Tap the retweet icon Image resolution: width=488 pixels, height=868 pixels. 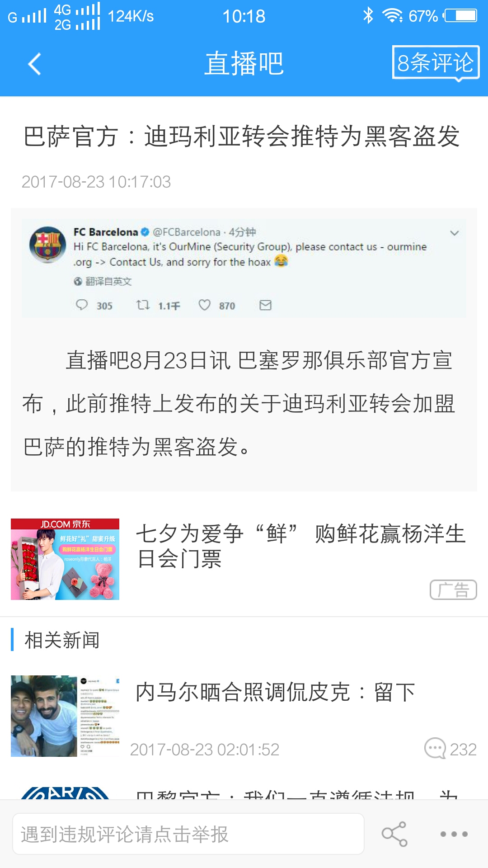tap(143, 305)
